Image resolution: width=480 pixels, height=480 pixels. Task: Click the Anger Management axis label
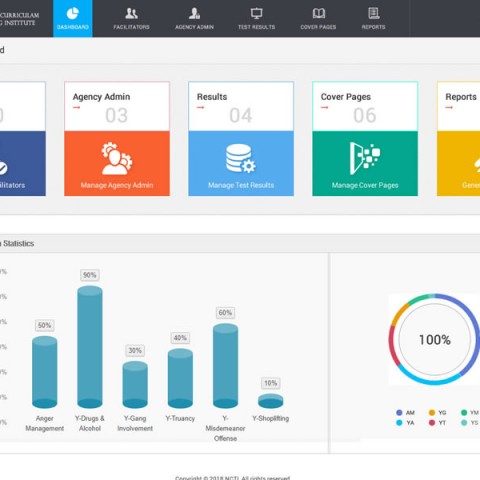click(45, 423)
